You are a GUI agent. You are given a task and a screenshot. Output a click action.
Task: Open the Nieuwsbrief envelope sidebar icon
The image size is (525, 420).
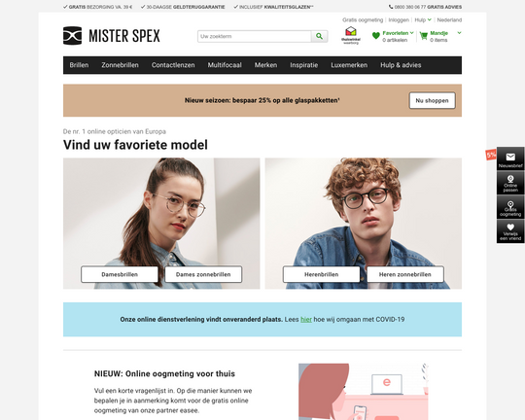click(x=510, y=158)
